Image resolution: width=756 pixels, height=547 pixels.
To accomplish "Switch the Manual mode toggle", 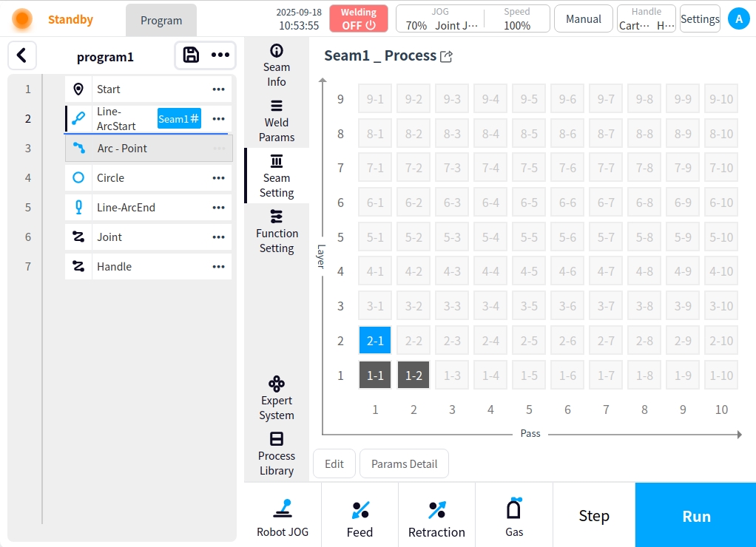I will coord(583,19).
